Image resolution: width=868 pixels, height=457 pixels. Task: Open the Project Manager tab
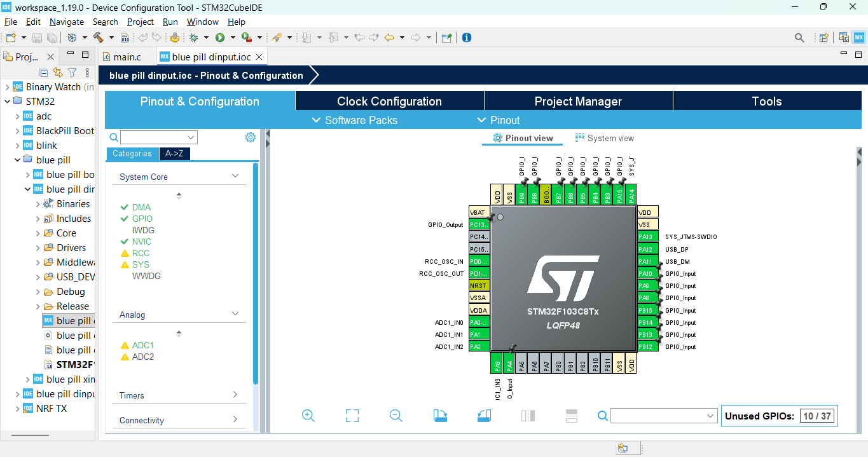pos(578,101)
